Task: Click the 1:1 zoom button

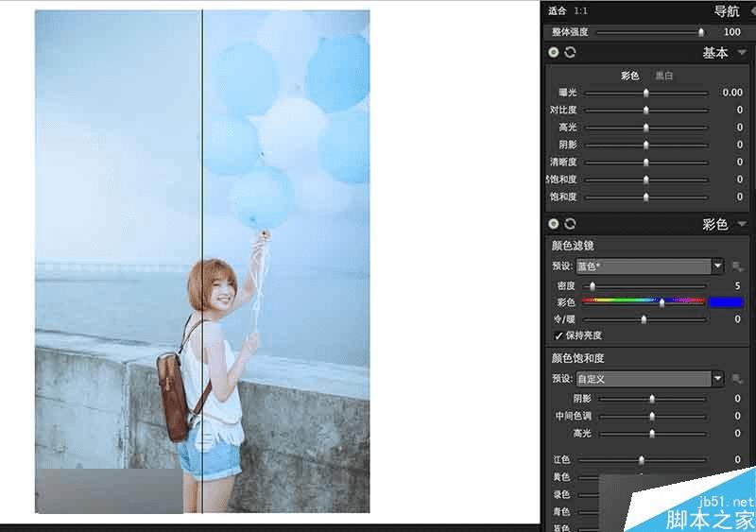Action: point(581,10)
